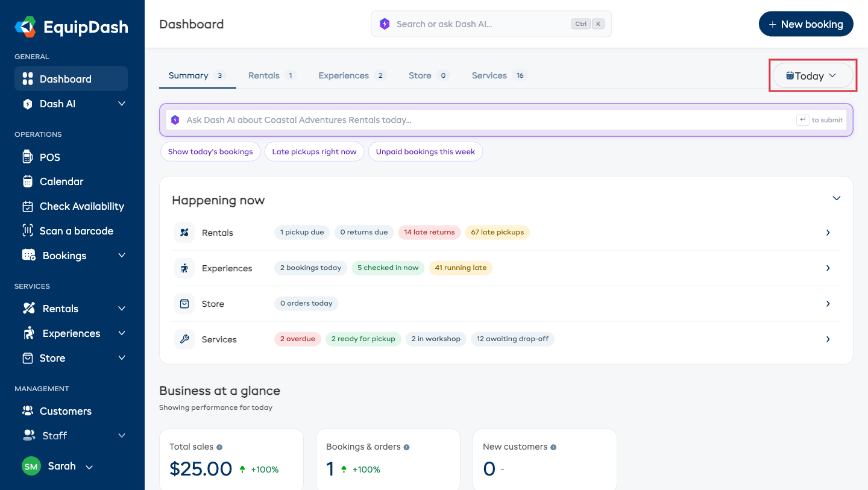
Task: Click the 67 late pickups badge
Action: pyautogui.click(x=497, y=233)
